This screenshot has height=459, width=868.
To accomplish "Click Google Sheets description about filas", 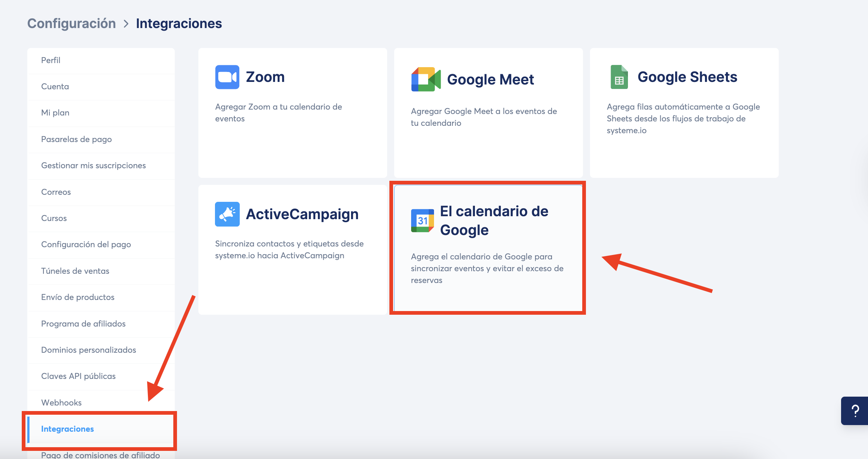I will click(683, 118).
